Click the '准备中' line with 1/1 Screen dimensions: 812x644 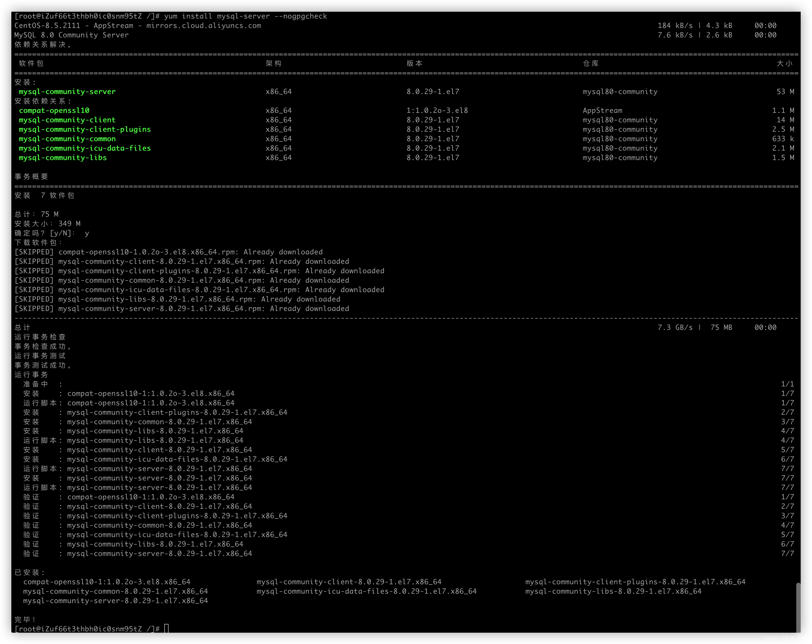pyautogui.click(x=409, y=384)
